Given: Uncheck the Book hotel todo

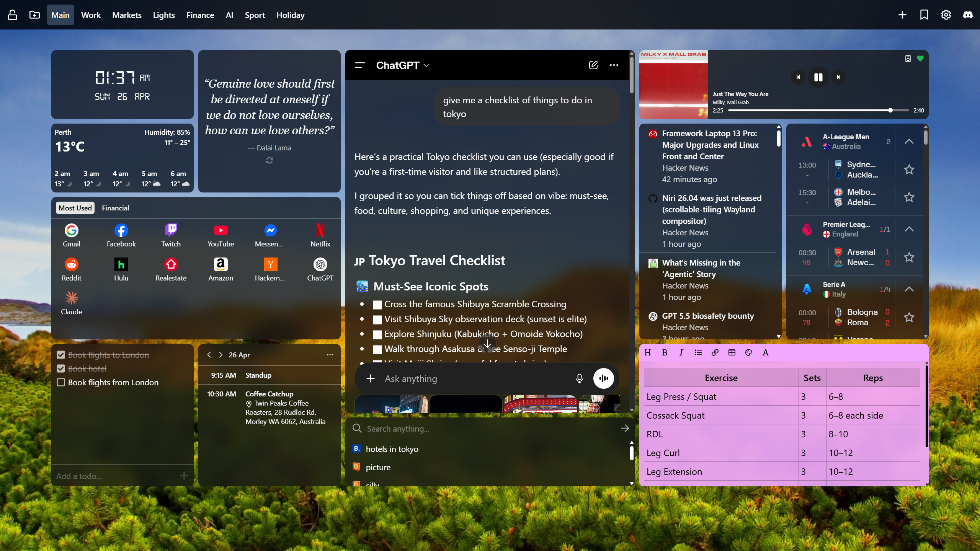Looking at the screenshot, I should [61, 368].
